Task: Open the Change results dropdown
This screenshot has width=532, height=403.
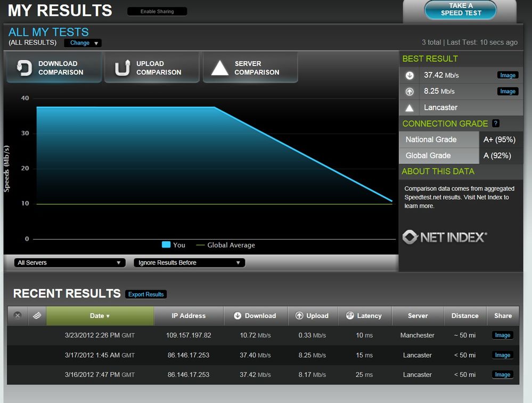Action: tap(83, 43)
